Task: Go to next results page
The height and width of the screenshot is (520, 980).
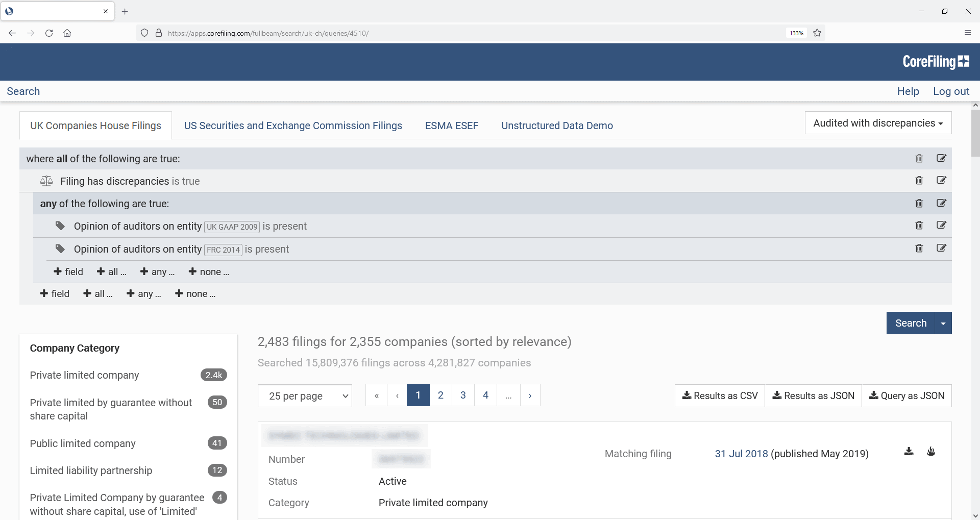Action: click(530, 395)
